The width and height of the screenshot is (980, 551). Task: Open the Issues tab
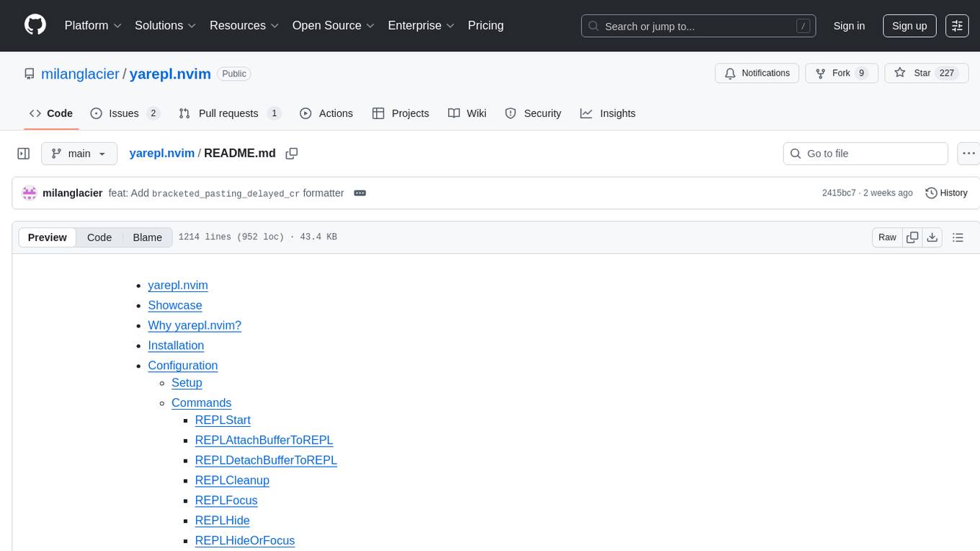[125, 113]
